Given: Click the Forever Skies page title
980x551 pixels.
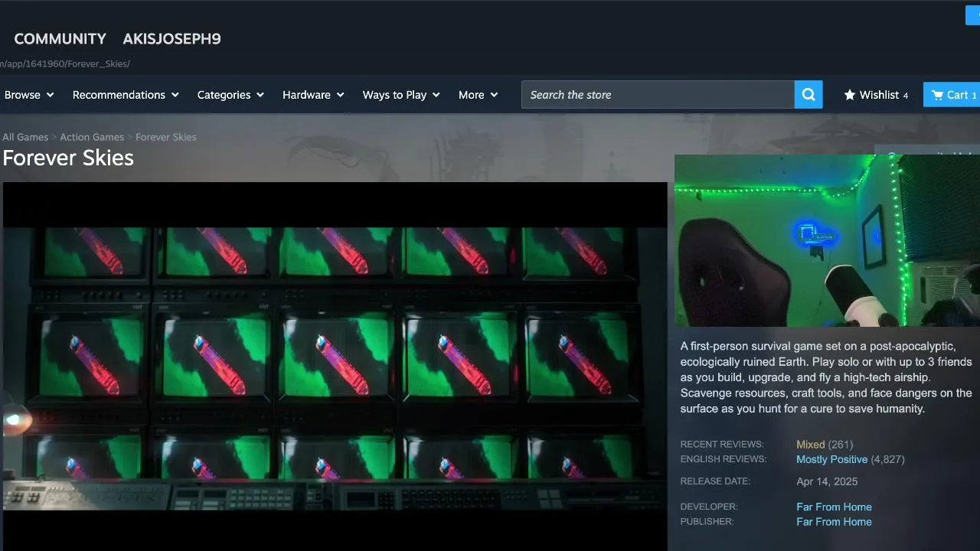Looking at the screenshot, I should point(68,158).
